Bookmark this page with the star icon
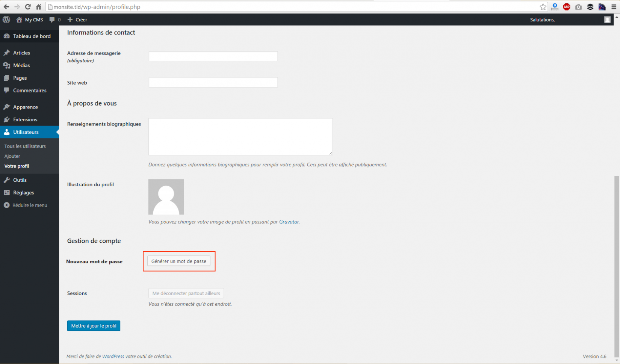 point(543,7)
